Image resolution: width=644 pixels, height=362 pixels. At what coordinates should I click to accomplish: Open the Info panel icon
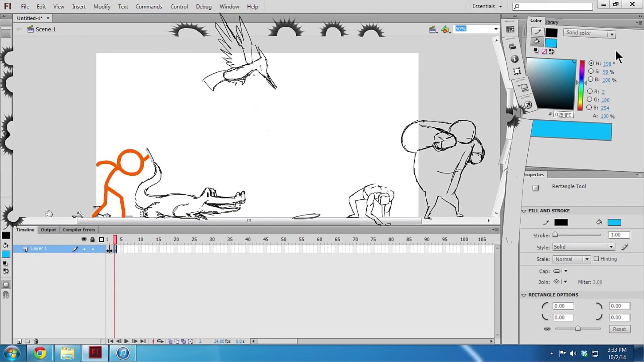[515, 59]
